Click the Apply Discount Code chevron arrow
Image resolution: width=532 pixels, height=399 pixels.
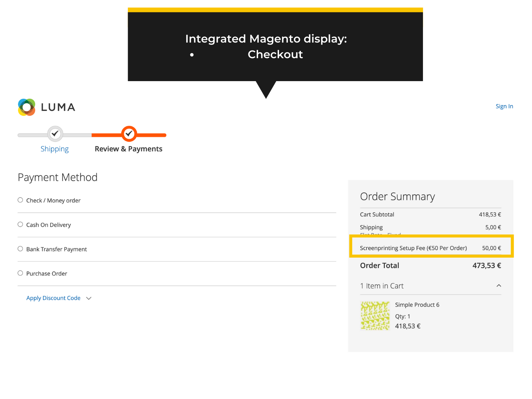pyautogui.click(x=88, y=298)
